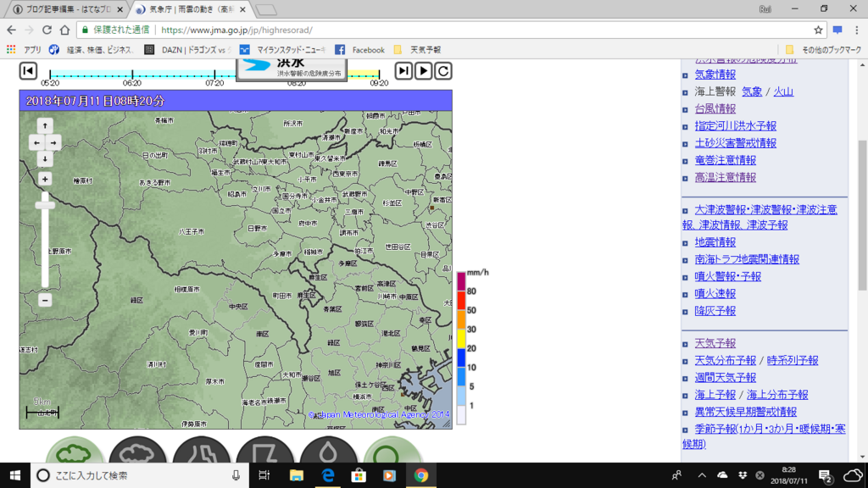Screen dimensions: 868x488
Task: Click the browser home button
Action: [x=64, y=30]
